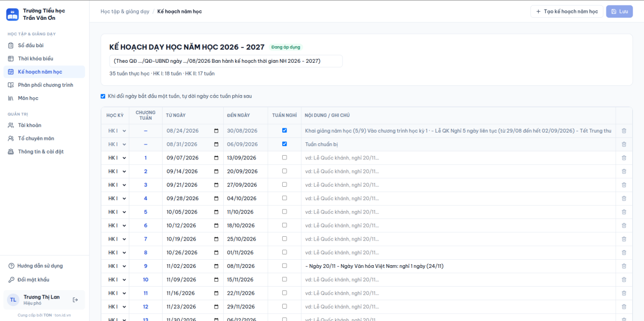
Task: Delete the Khai giảng năm học row
Action: point(624,130)
